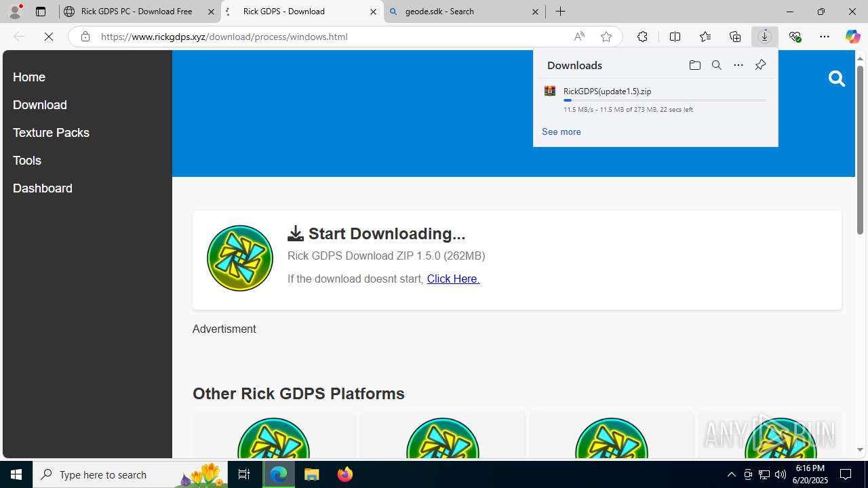The image size is (868, 488).
Task: Open Texture Packs in site sidebar
Action: 51,133
